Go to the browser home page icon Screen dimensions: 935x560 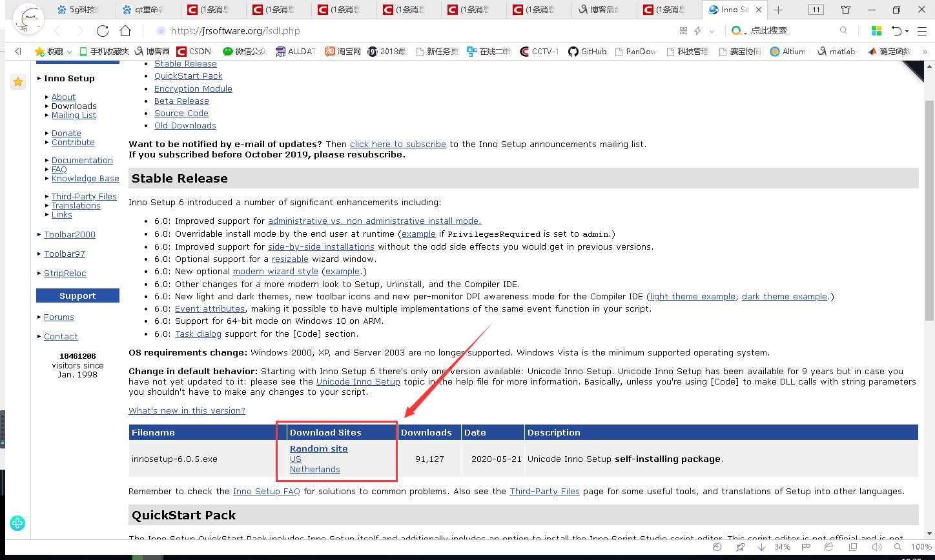click(125, 31)
